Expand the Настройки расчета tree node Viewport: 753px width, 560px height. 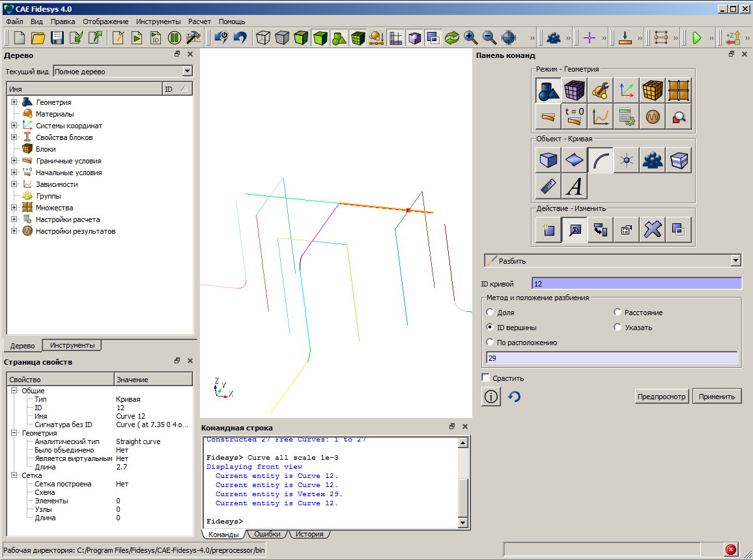pos(14,219)
